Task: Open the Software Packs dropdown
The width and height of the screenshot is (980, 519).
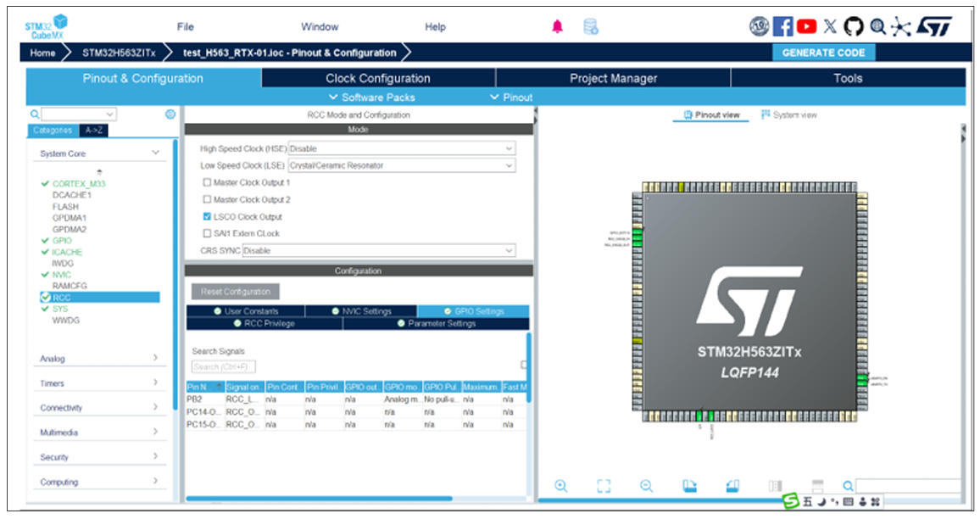Action: point(372,97)
